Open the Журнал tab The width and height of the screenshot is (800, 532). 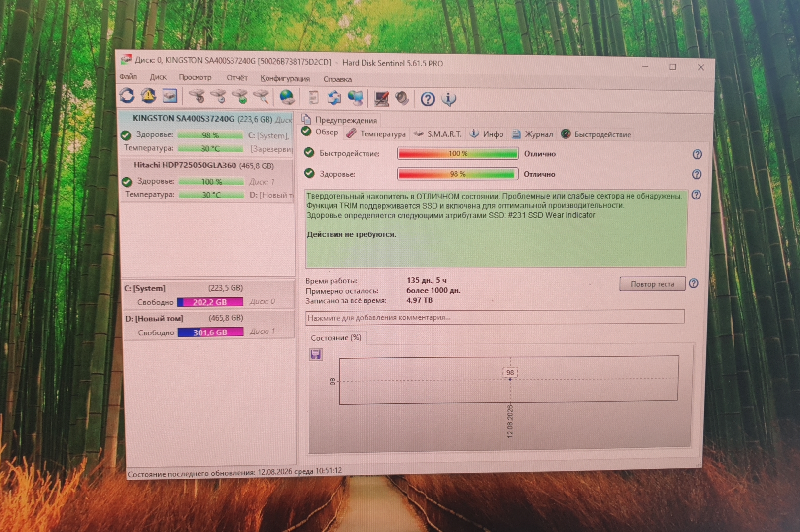pos(533,134)
